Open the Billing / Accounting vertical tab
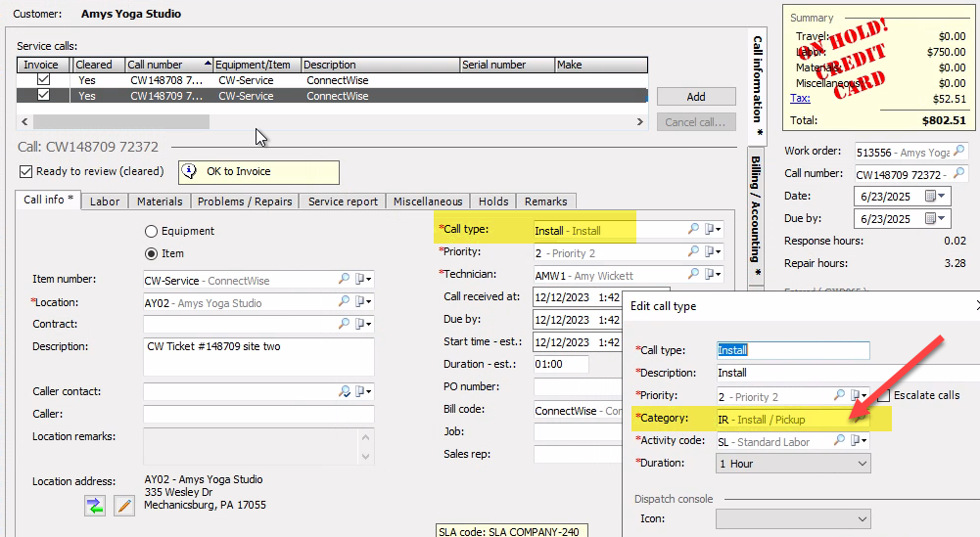Screen dimensions: 980x537 coord(756,215)
